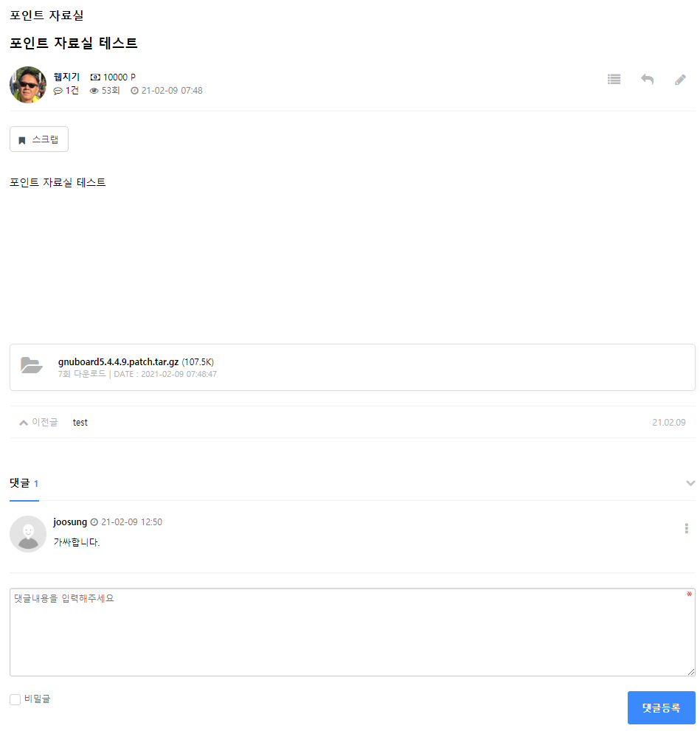Download gnuboard5.4.4.9.patch.tar.gz file link
Viewport: 700px width, 731px height.
pyautogui.click(x=118, y=362)
